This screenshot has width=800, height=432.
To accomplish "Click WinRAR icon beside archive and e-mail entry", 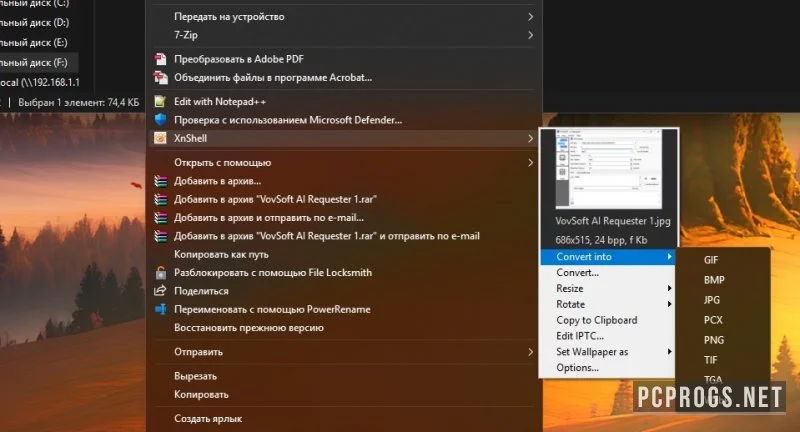I will click(161, 218).
